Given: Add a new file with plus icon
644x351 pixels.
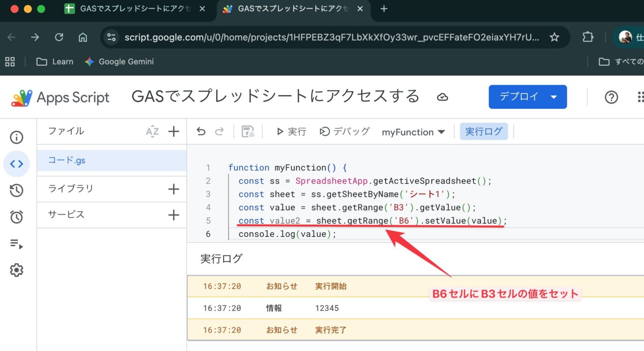Looking at the screenshot, I should [173, 132].
